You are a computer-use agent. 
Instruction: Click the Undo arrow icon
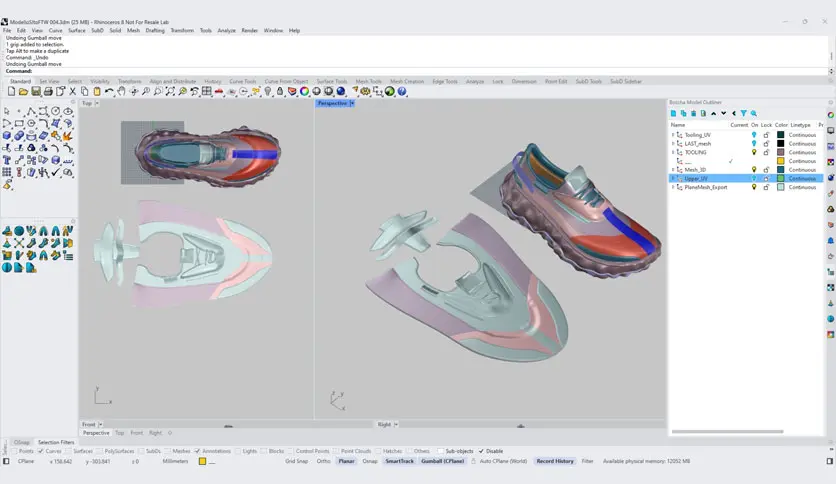tap(109, 91)
